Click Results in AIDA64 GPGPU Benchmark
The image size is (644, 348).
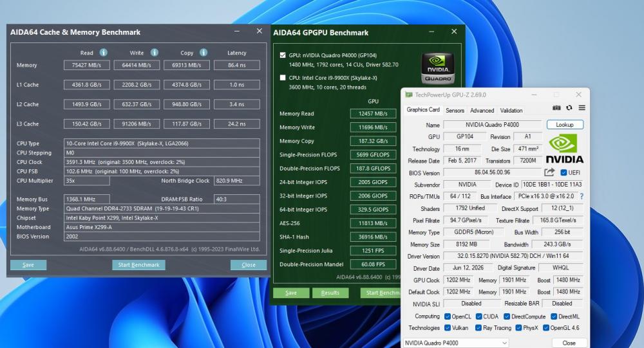330,293
